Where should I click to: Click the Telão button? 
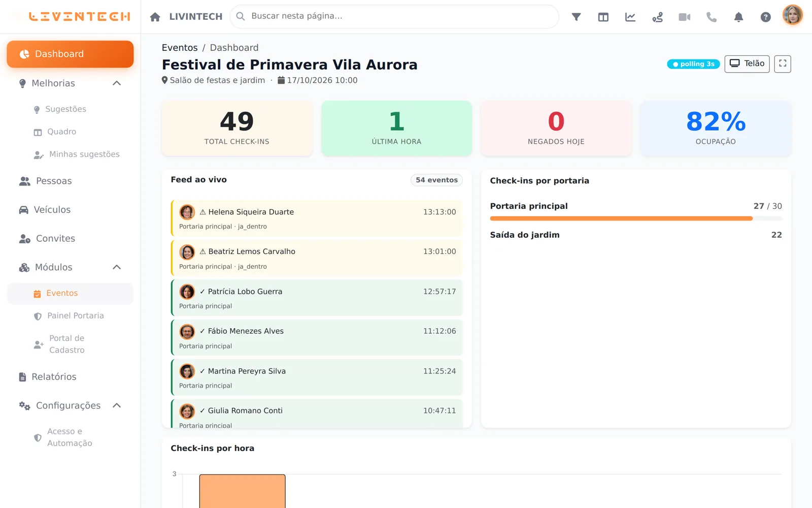point(747,64)
